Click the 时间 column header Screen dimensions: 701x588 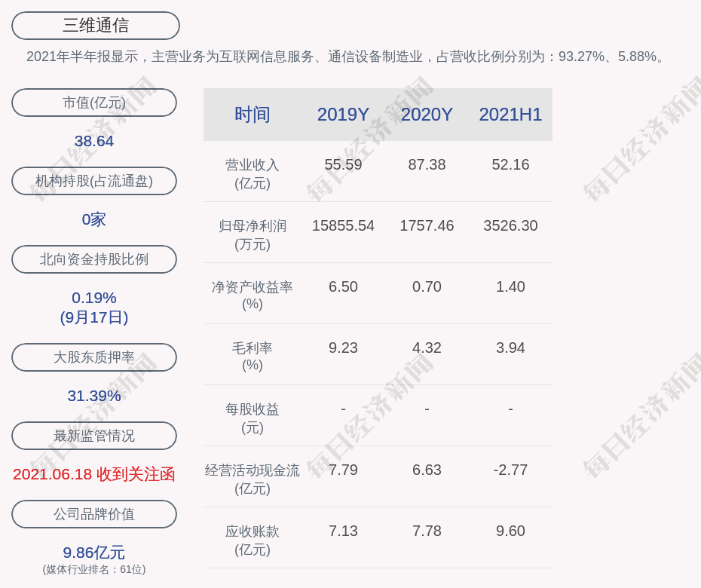[x=253, y=115]
